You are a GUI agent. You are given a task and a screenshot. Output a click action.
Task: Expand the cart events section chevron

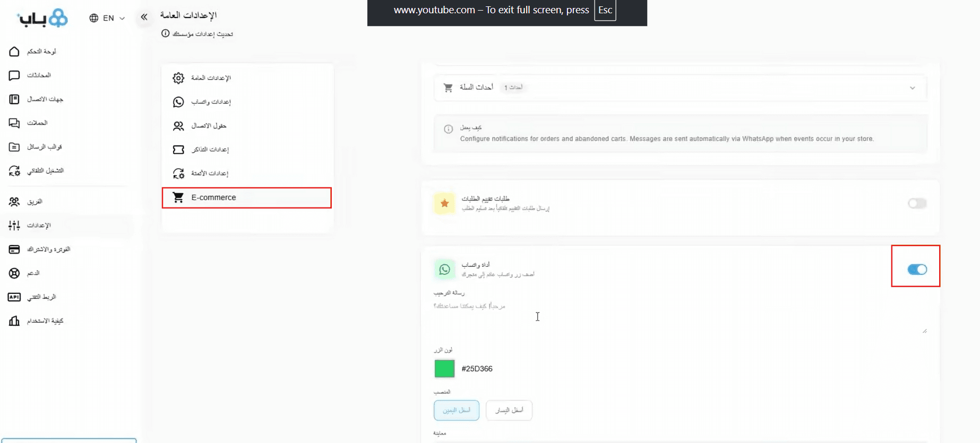pyautogui.click(x=912, y=88)
